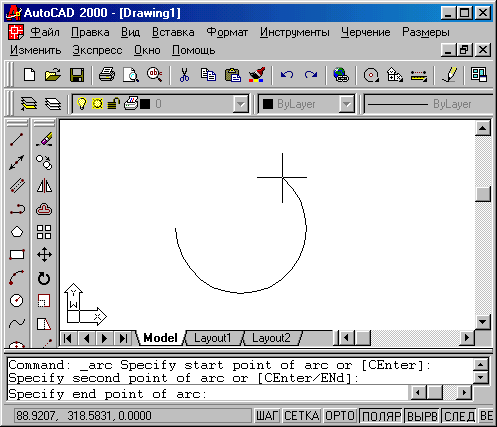Open a file with the folder icon
Screen dimensions: 497x427
pos(53,75)
